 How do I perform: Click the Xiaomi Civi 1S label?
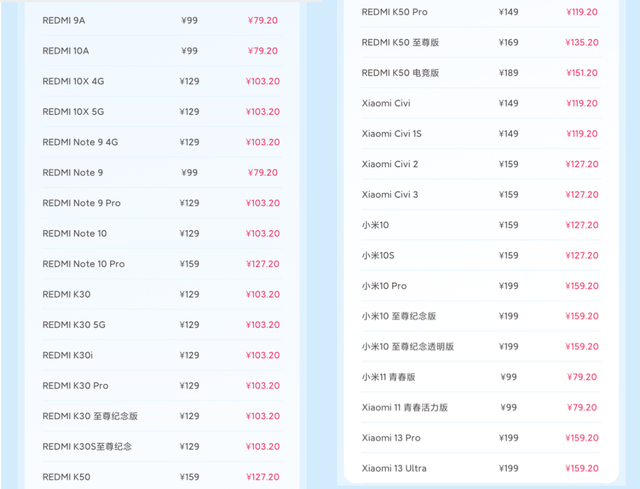click(x=391, y=134)
